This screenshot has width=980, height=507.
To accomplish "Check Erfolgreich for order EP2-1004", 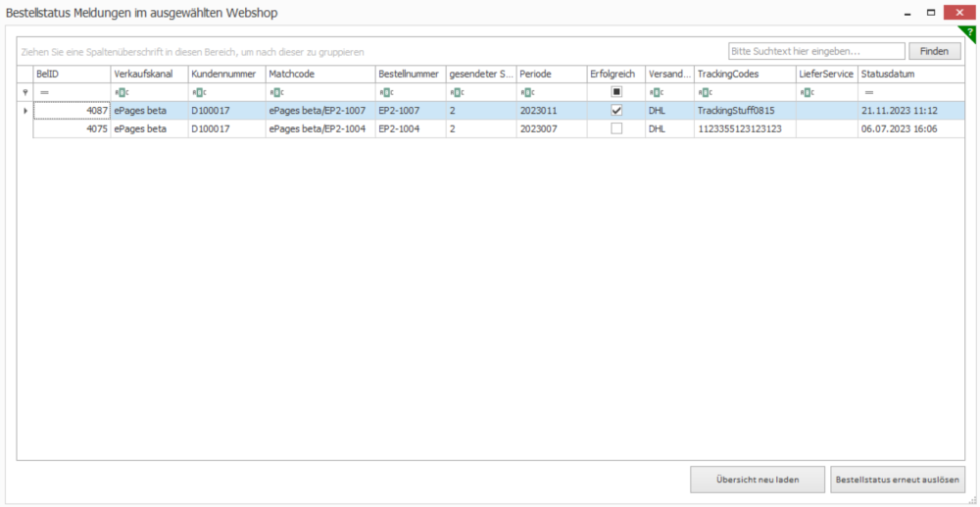I will 616,128.
